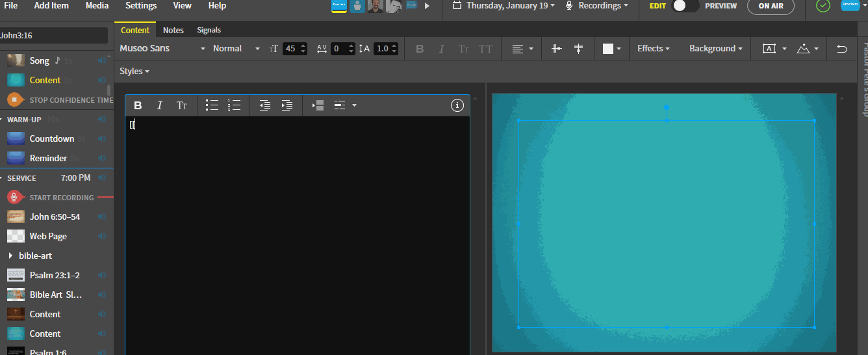Switch to the Notes tab

click(173, 30)
